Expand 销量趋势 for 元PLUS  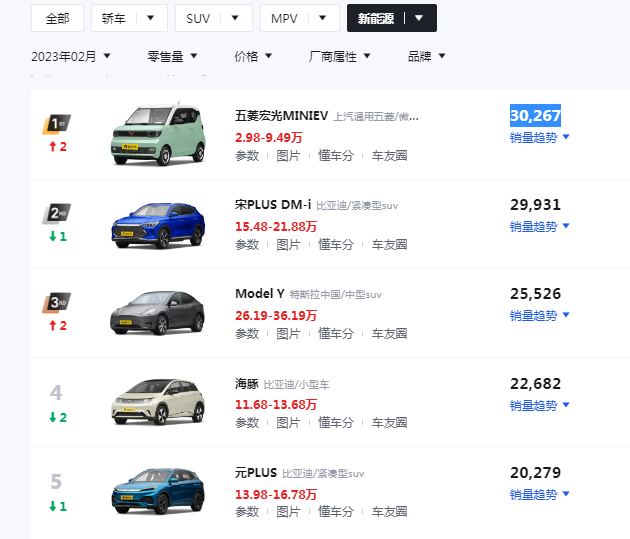pos(540,495)
